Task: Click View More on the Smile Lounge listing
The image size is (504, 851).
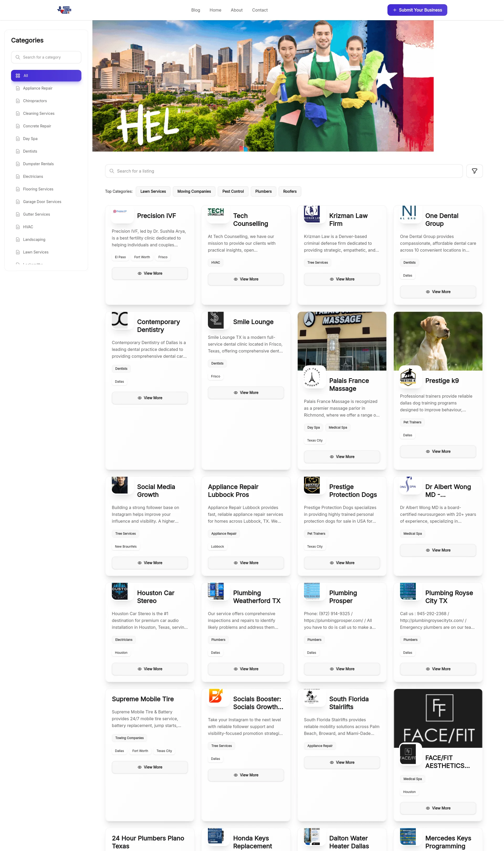Action: coord(245,392)
